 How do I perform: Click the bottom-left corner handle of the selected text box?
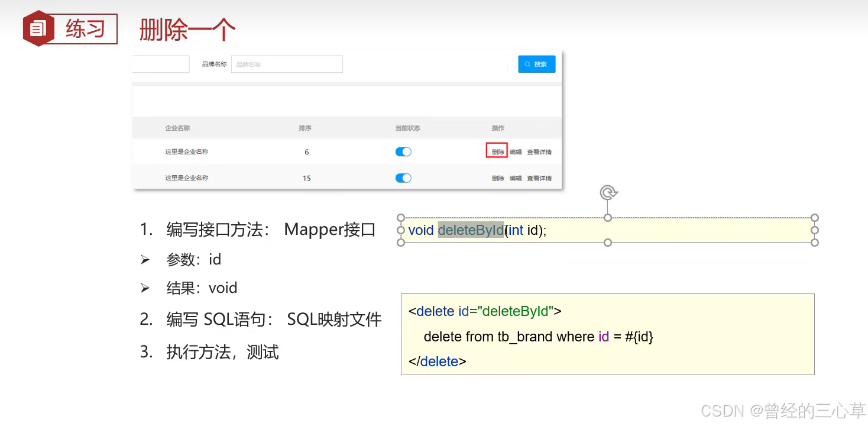tap(401, 243)
